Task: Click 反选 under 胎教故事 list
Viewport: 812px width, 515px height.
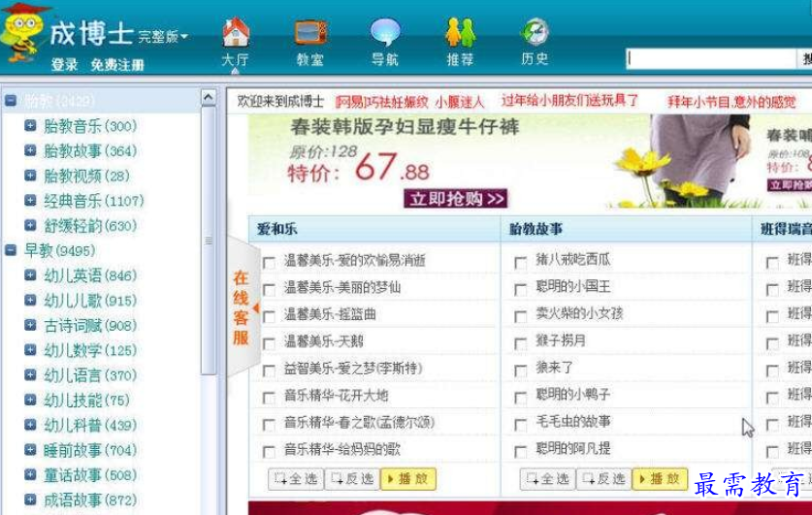Action: (603, 479)
